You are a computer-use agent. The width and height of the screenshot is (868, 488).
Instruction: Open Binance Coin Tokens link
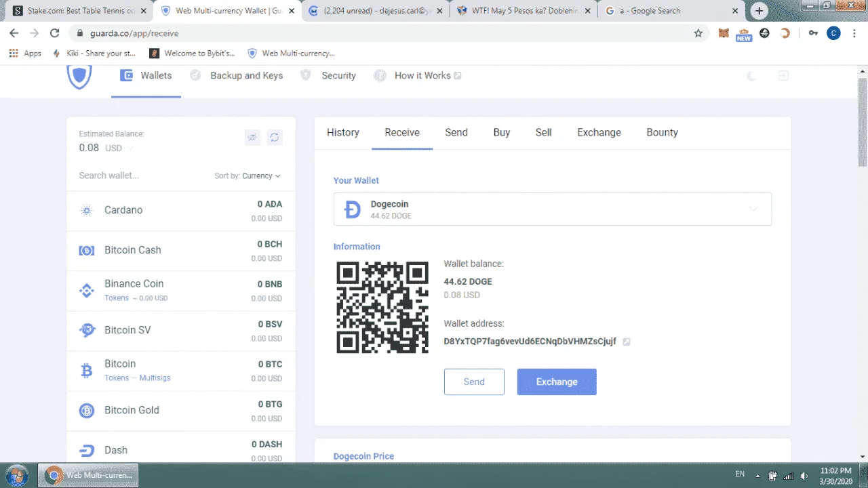coord(117,298)
